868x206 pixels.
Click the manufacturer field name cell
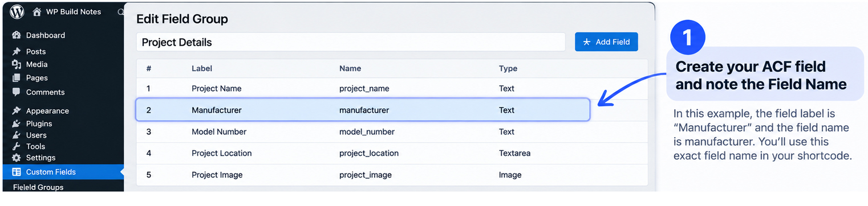pyautogui.click(x=364, y=110)
